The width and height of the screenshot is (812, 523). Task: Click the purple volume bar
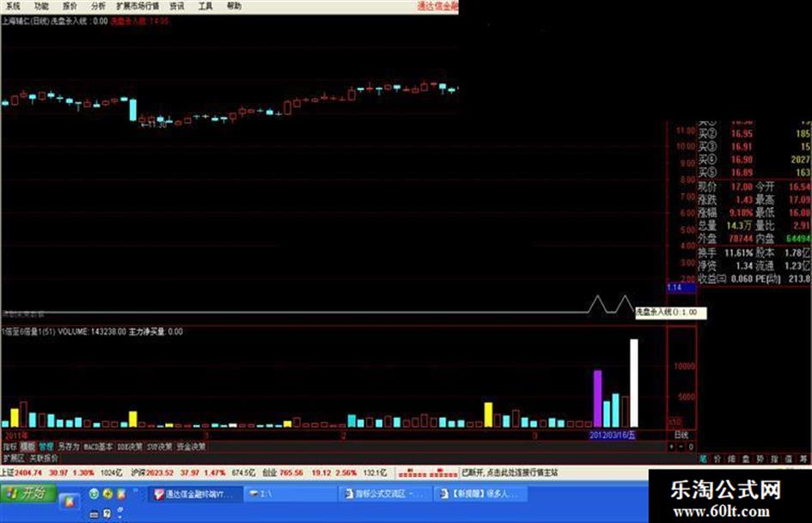pos(597,398)
